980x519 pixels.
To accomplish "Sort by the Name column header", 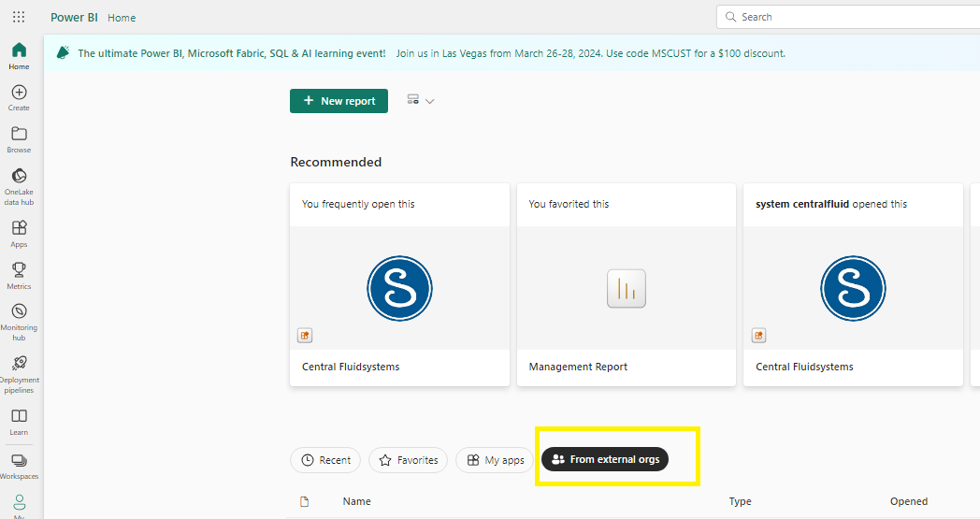I will pos(357,501).
